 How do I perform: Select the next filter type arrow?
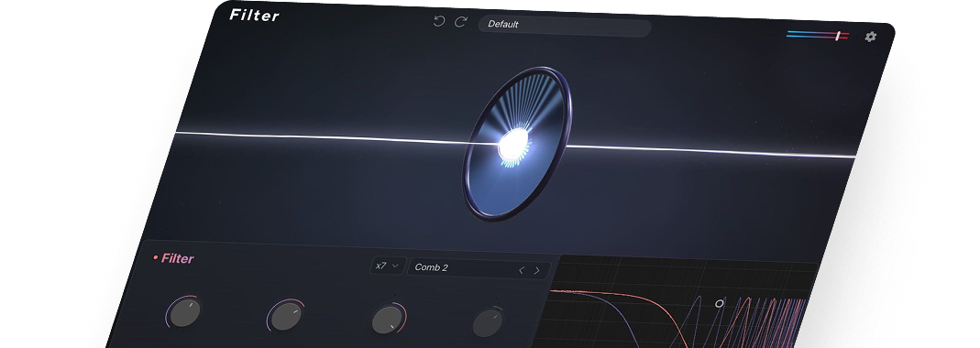537,270
